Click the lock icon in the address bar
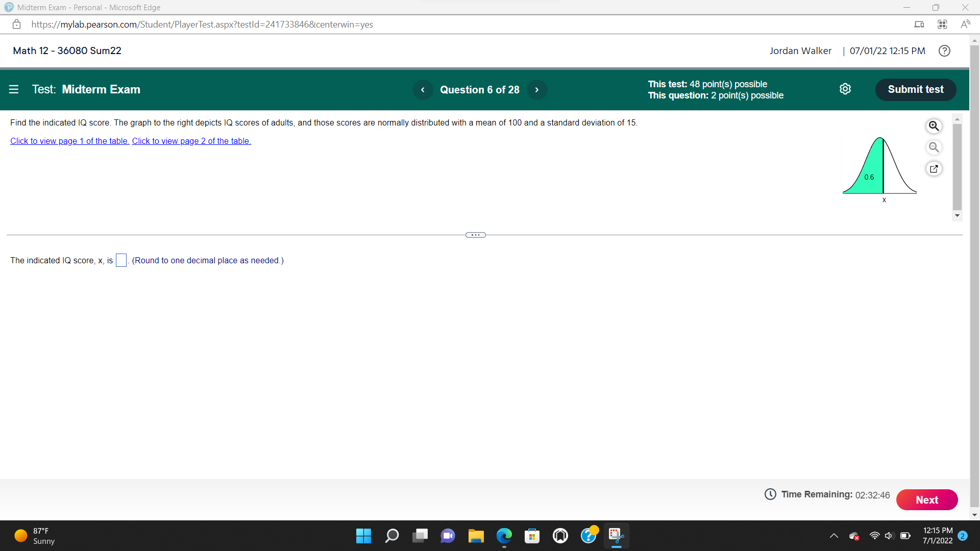980x551 pixels. 16,24
